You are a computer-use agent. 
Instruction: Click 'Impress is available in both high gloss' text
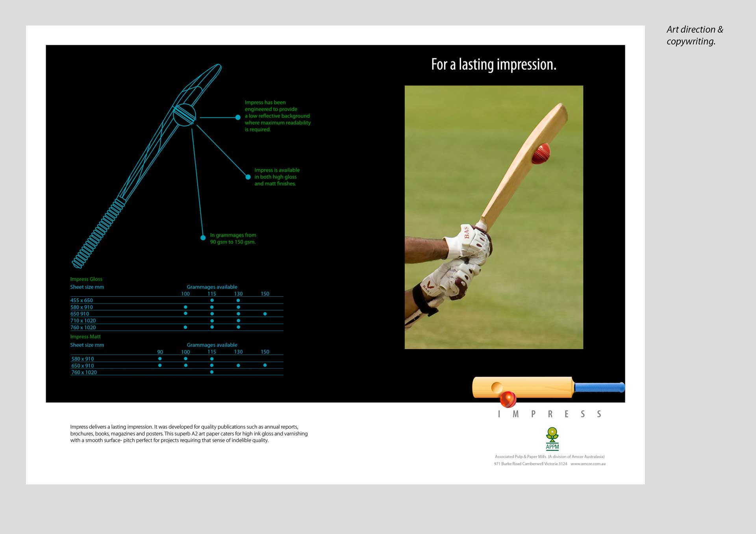(277, 177)
